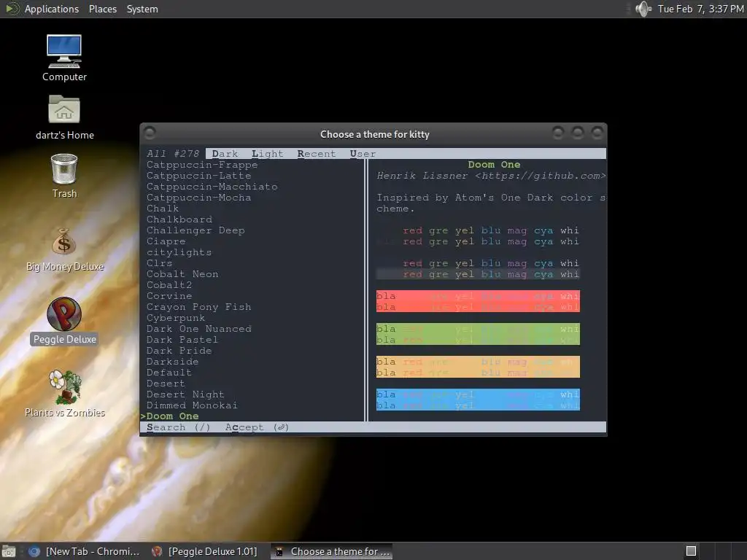Select the Darkside theme
The width and height of the screenshot is (747, 560).
point(172,362)
